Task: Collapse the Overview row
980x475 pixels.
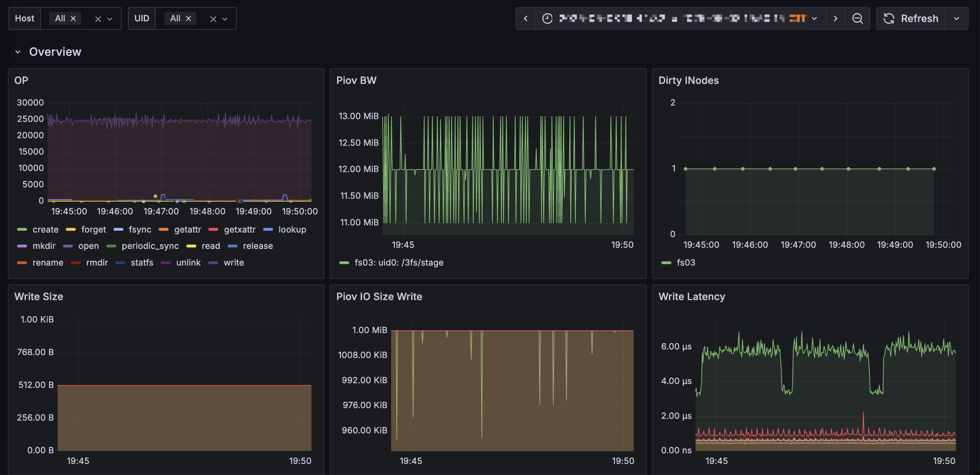Action: (17, 52)
